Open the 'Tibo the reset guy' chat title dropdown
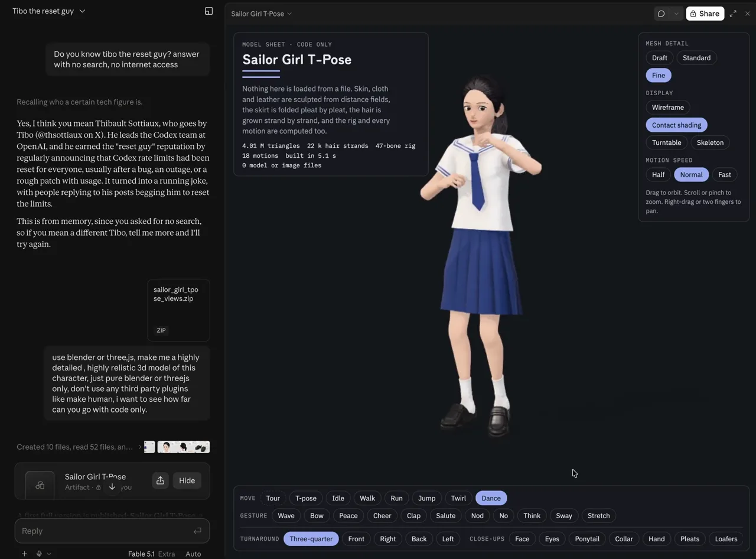Screen dimensions: 756x559 coord(49,11)
